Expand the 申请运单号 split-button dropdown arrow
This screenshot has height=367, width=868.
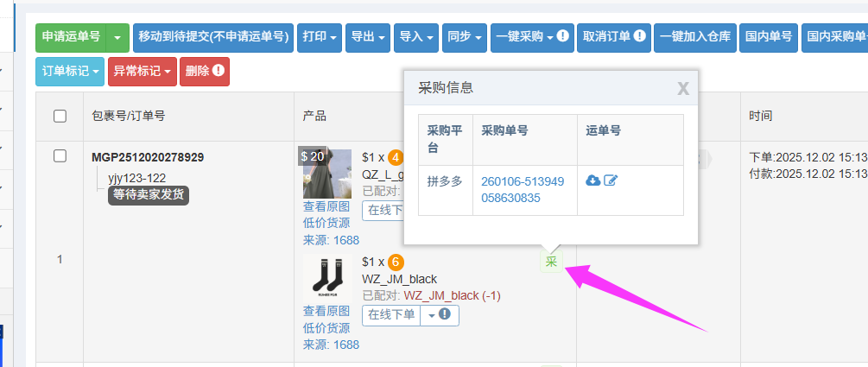coord(117,38)
